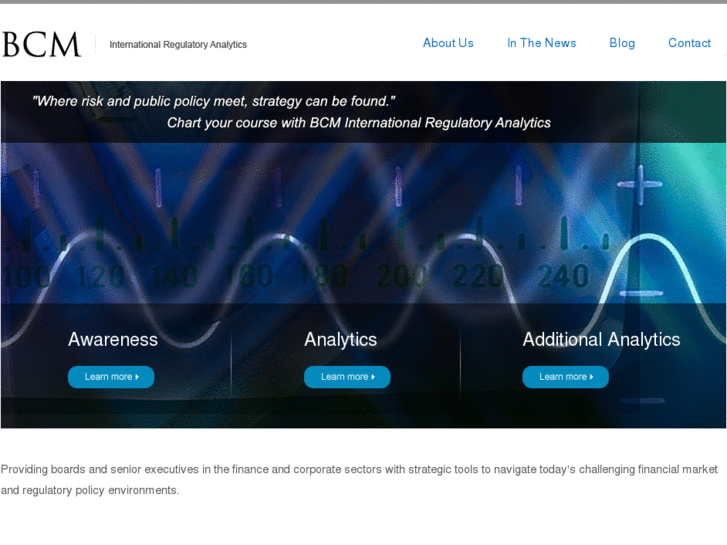Open the Blog menu item

[622, 43]
